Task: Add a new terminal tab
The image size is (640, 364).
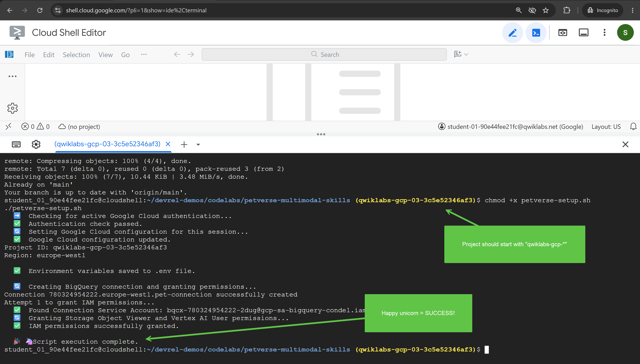Action: [x=184, y=145]
